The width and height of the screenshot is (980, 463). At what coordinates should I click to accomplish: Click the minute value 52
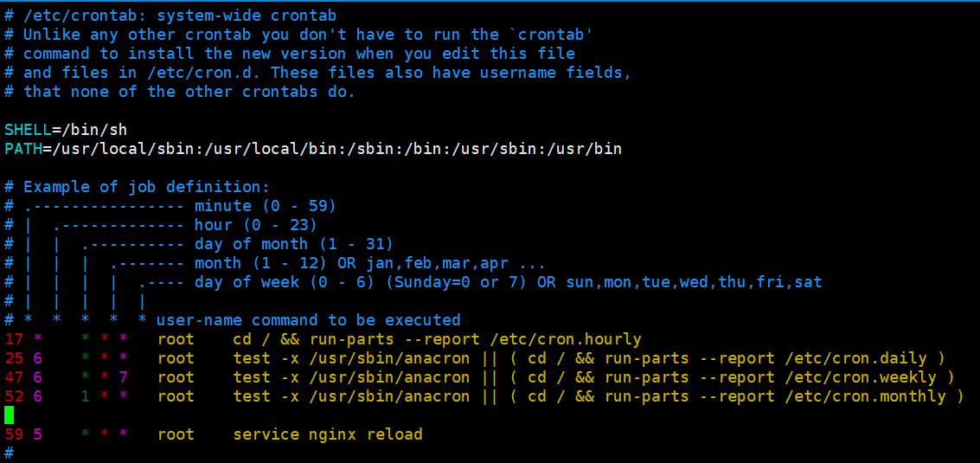click(x=14, y=396)
